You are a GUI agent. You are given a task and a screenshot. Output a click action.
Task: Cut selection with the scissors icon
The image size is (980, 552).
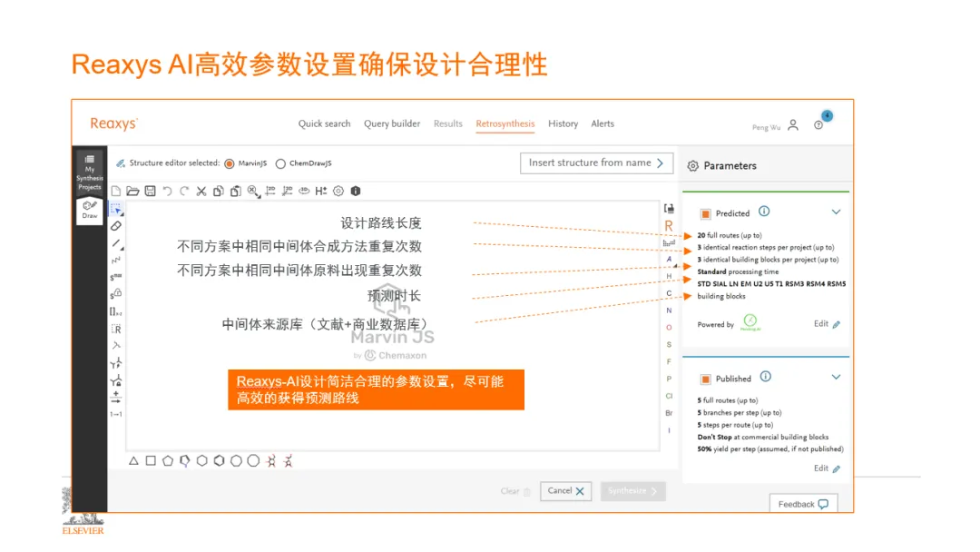click(201, 192)
